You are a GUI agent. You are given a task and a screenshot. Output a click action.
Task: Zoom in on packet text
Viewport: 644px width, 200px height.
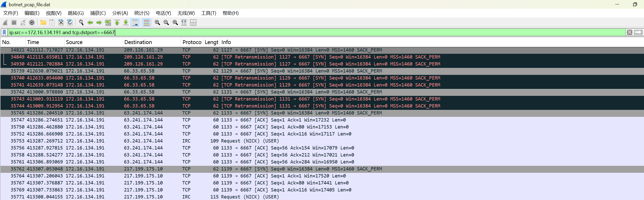point(157,23)
